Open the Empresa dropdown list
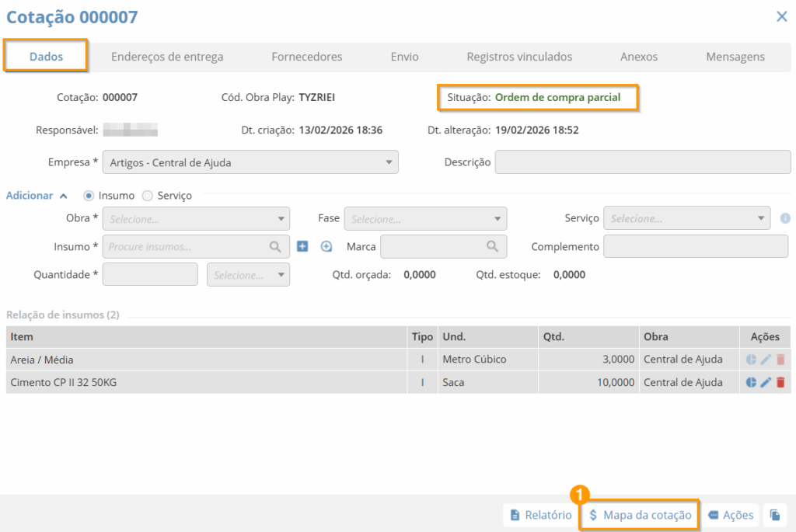796x532 pixels. tap(250, 162)
